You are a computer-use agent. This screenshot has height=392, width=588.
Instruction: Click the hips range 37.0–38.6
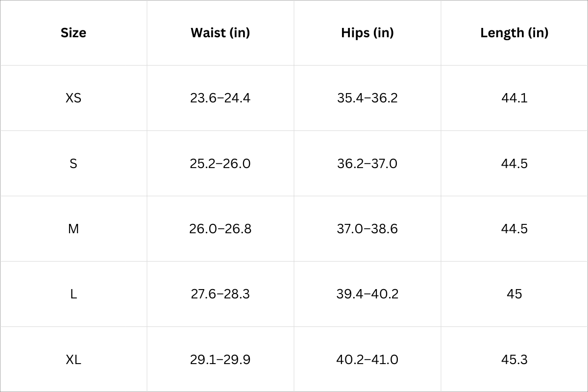pyautogui.click(x=367, y=229)
